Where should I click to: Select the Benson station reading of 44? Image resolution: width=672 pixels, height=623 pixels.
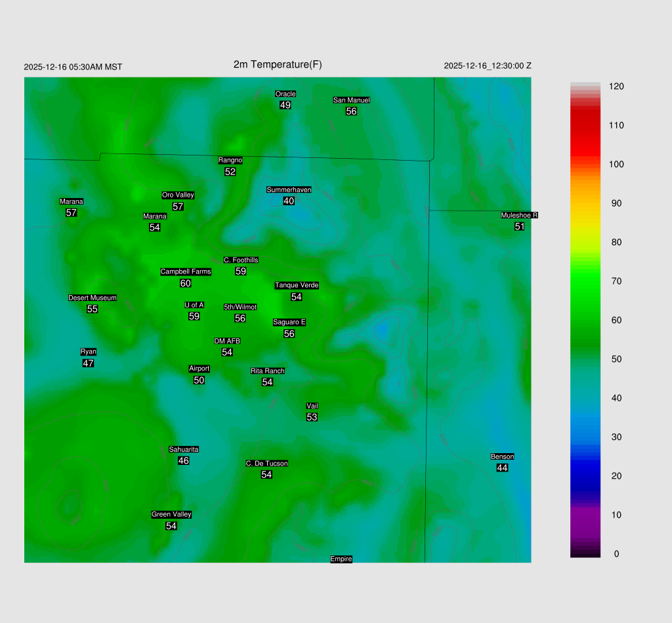[502, 468]
